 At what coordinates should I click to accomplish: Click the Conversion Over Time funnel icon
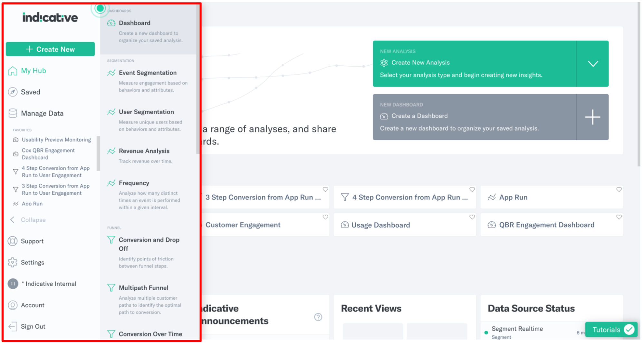point(111,334)
